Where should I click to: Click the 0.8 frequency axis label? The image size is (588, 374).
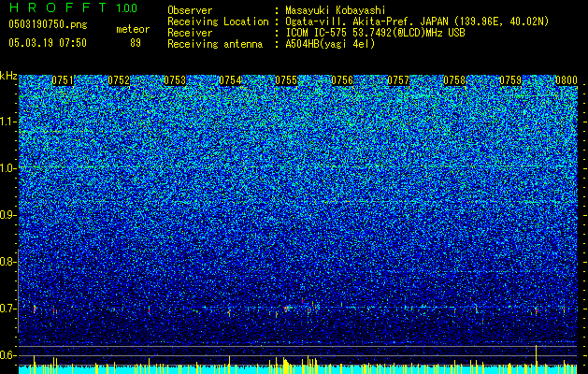tap(7, 262)
